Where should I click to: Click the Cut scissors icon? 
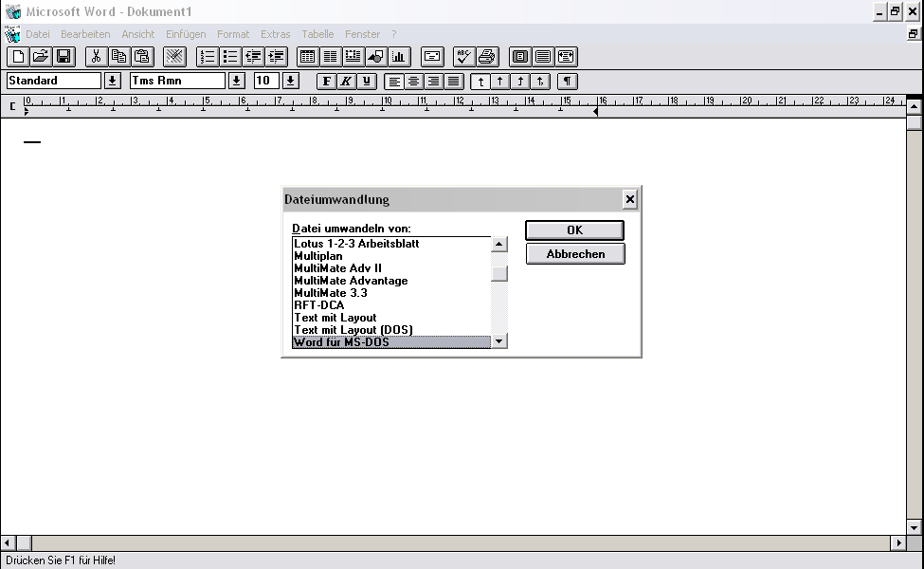click(96, 57)
